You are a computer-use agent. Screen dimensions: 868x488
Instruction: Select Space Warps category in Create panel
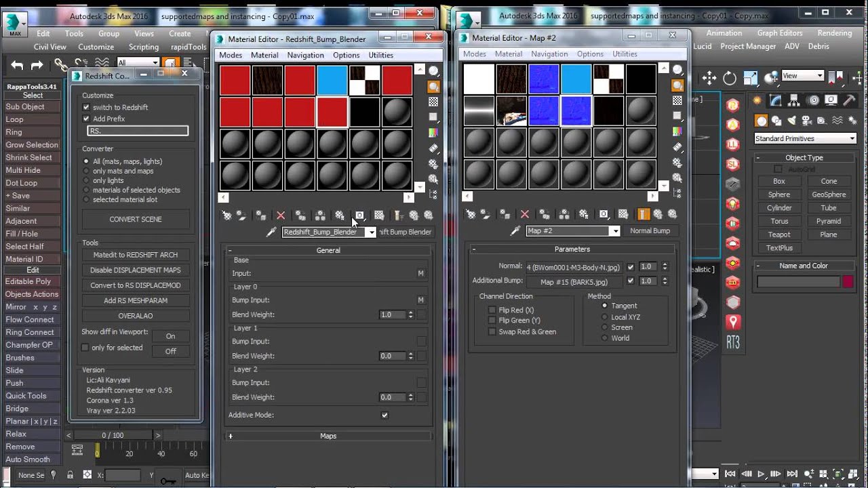click(x=837, y=121)
